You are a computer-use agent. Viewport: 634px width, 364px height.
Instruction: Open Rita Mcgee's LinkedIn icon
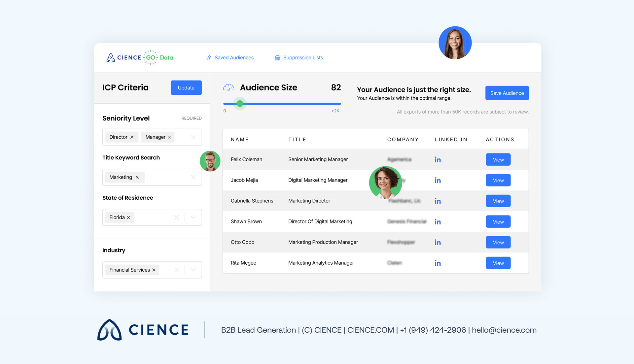point(438,263)
